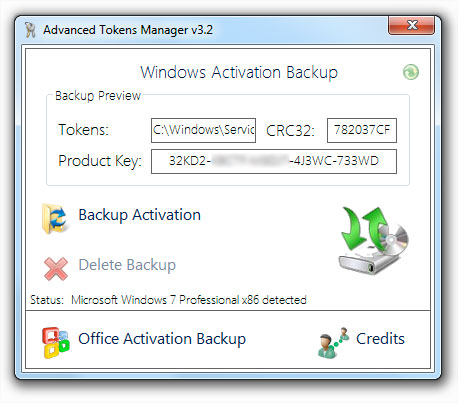Click the Credits people icon
This screenshot has height=403, width=458.
coord(333,342)
